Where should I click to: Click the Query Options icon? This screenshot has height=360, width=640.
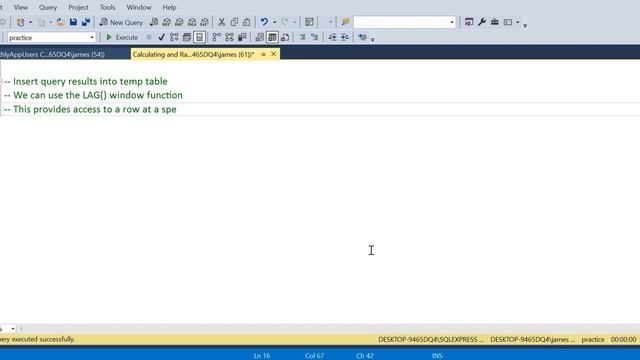pyautogui.click(x=187, y=38)
